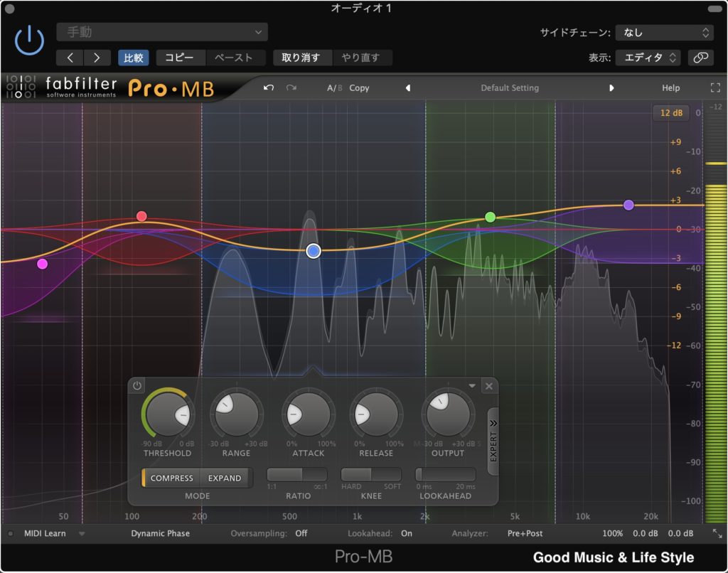Click the KNEE slider
Screen dimensions: 728x573
[x=371, y=475]
